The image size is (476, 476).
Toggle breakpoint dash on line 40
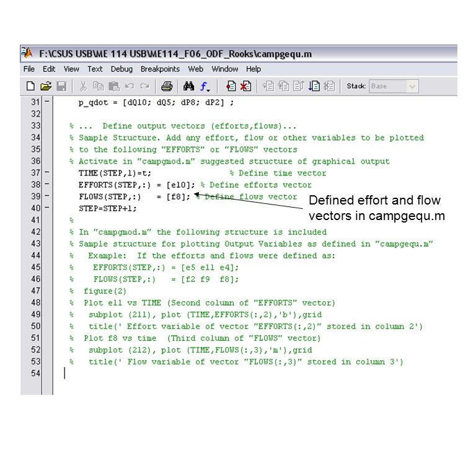47,208
